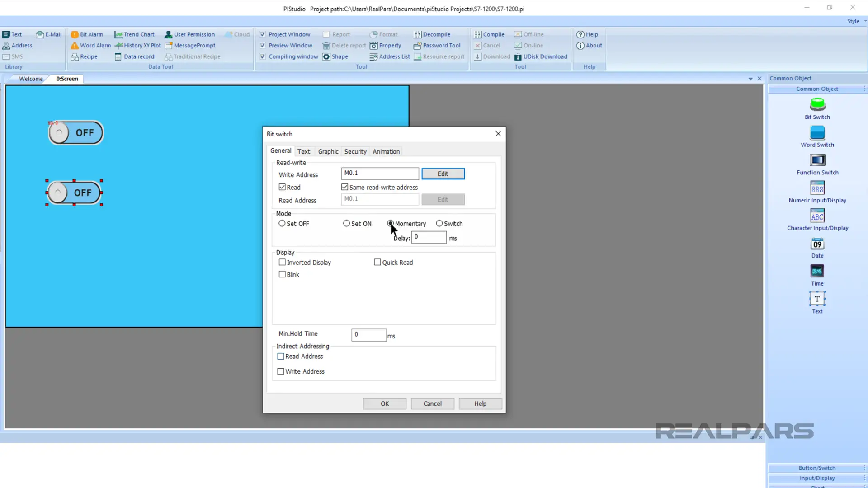Viewport: 868px width, 488px height.
Task: Switch to the Security tab
Action: tap(355, 151)
